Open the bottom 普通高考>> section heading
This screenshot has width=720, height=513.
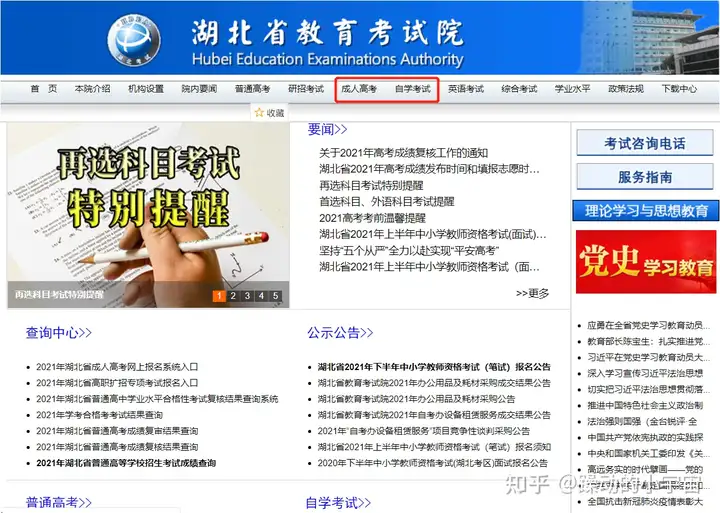coord(59,502)
